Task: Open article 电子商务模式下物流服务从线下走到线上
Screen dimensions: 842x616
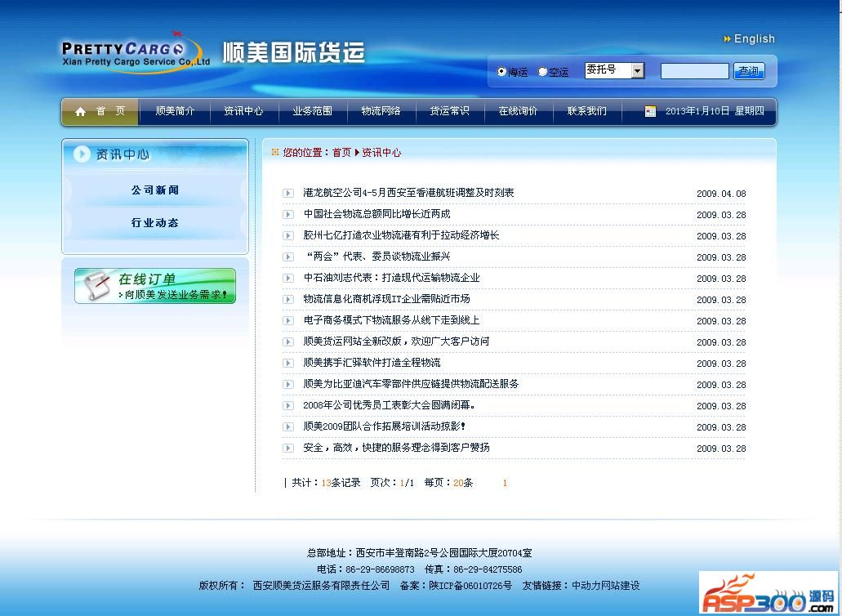Action: pyautogui.click(x=391, y=320)
